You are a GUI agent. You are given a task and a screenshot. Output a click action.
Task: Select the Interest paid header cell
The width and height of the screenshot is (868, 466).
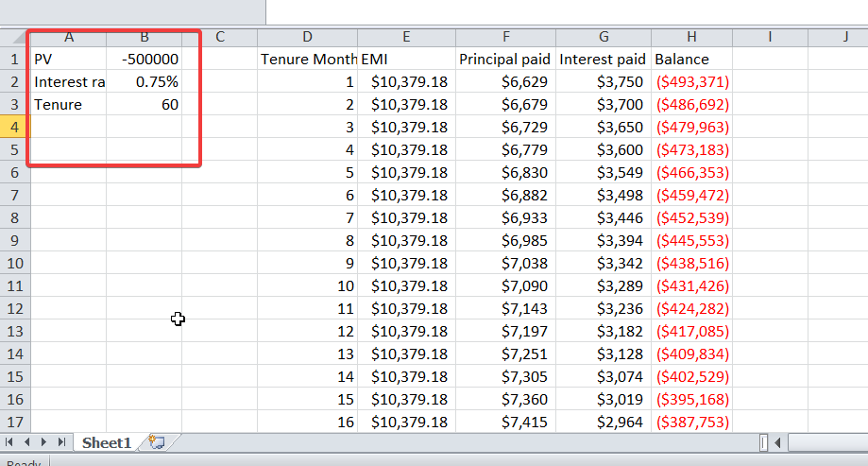pyautogui.click(x=604, y=59)
